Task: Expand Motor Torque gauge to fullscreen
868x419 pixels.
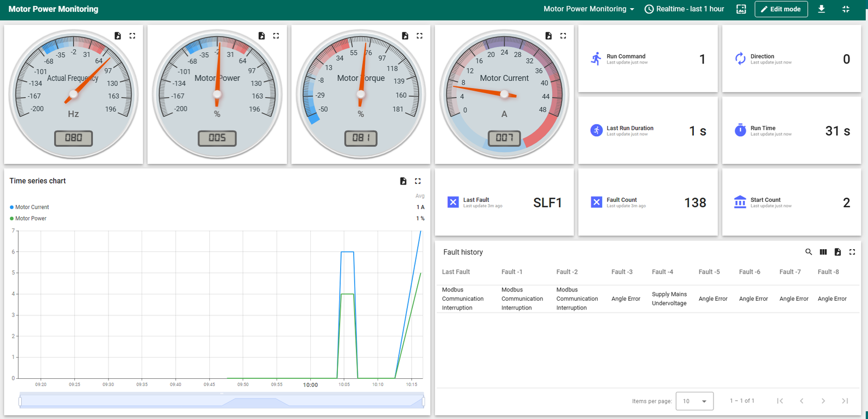Action: (x=419, y=36)
